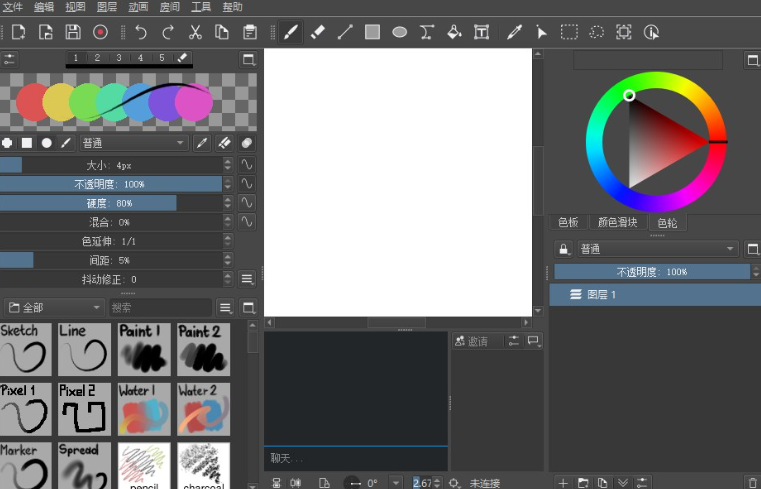Add a new layer with plus icon
Image resolution: width=761 pixels, height=489 pixels.
point(563,483)
